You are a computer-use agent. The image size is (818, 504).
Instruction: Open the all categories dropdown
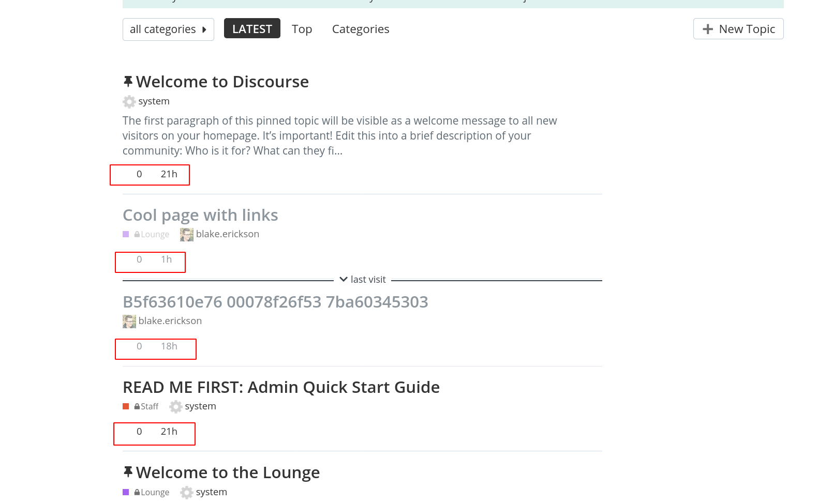pyautogui.click(x=168, y=29)
